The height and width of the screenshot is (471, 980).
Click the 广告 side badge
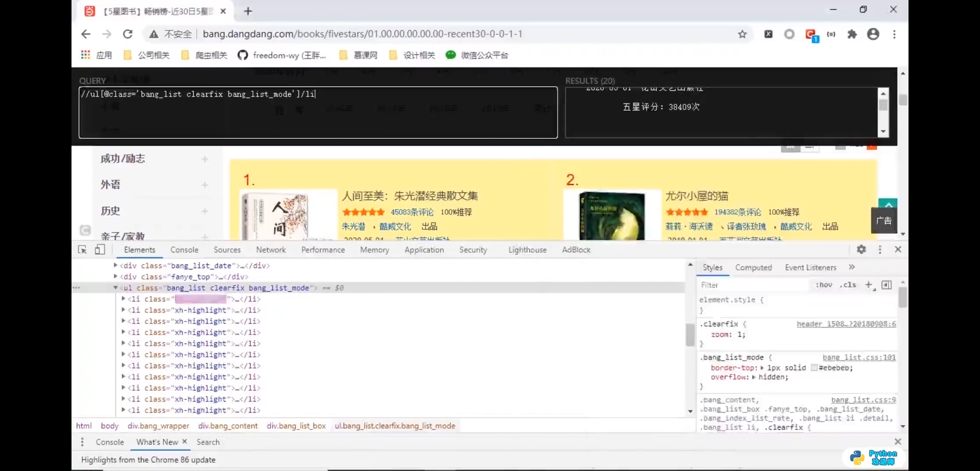coord(884,220)
